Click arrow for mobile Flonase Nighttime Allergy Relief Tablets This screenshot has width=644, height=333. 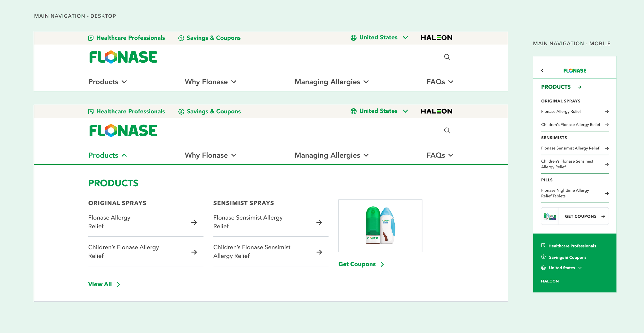pos(607,193)
